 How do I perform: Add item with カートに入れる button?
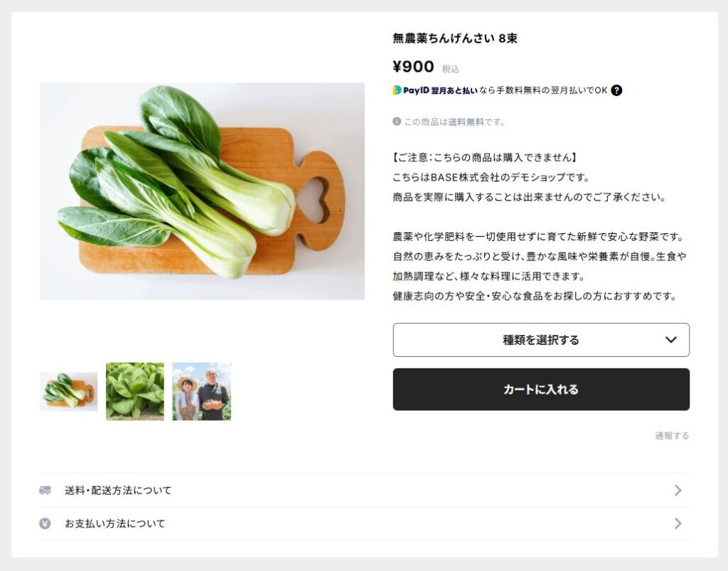point(541,390)
